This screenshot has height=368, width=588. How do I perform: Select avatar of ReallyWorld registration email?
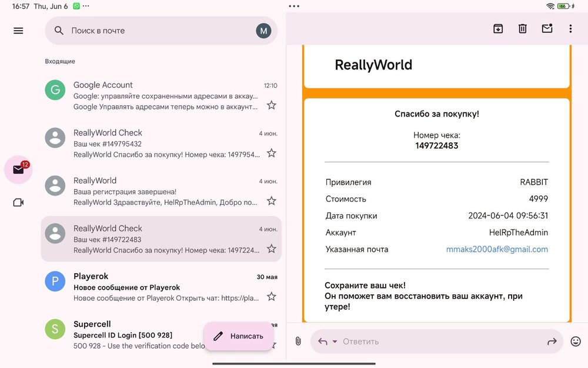coord(55,185)
